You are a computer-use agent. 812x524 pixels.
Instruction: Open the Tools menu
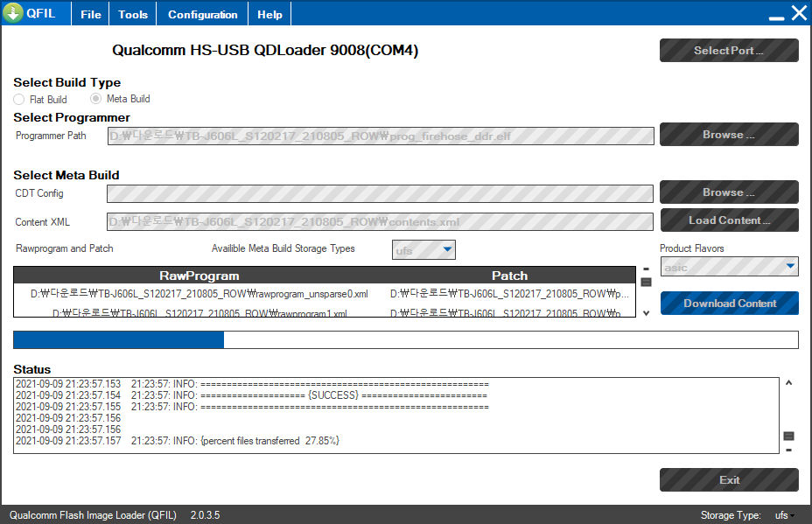tap(133, 15)
